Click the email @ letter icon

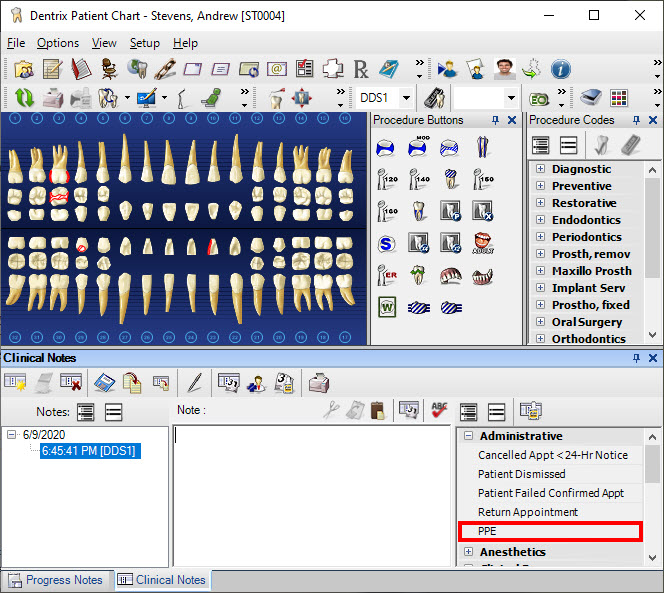(277, 69)
